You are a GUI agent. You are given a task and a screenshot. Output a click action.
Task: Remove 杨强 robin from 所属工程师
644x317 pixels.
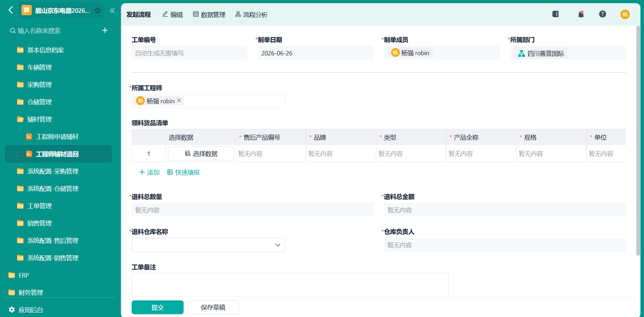179,100
